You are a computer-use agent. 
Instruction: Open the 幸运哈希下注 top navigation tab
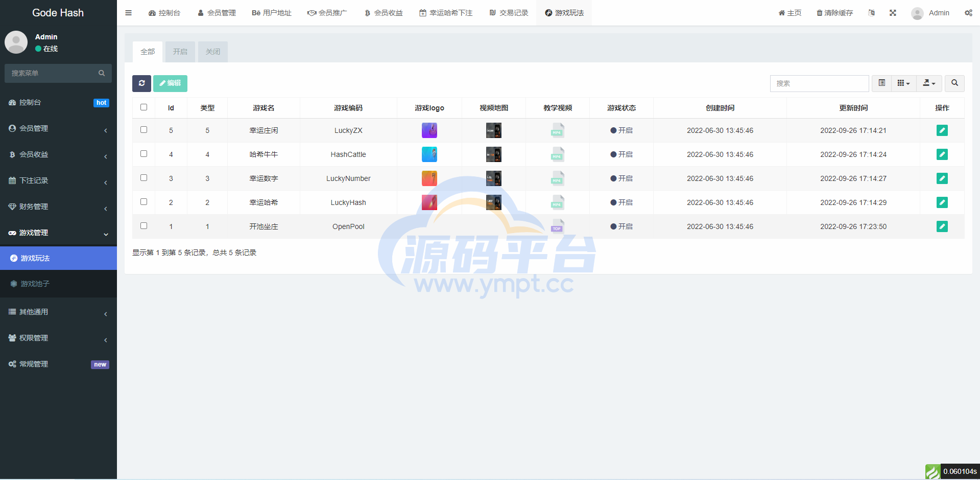click(446, 13)
